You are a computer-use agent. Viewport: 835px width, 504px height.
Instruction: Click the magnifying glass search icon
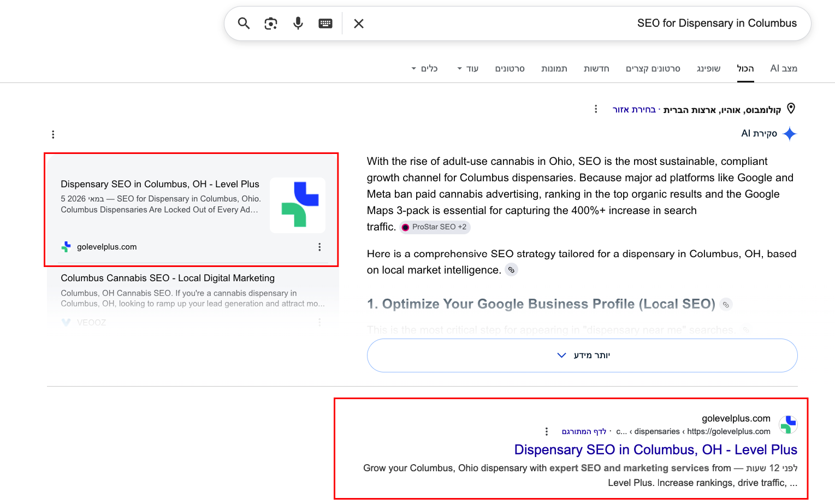coord(244,23)
